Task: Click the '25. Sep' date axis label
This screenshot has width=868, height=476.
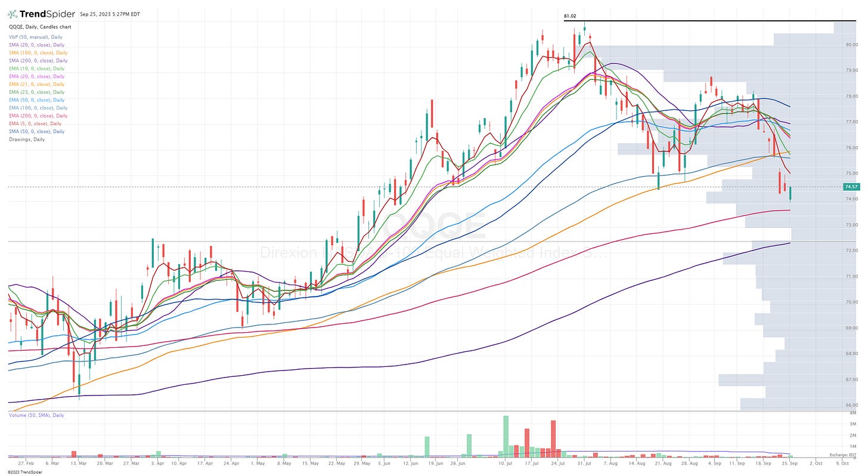Action: coord(790,463)
